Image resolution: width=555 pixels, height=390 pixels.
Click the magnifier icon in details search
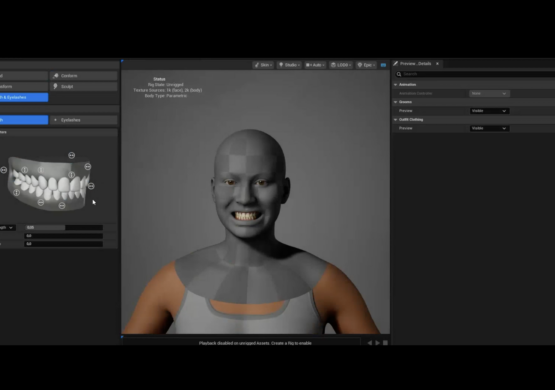click(x=399, y=74)
